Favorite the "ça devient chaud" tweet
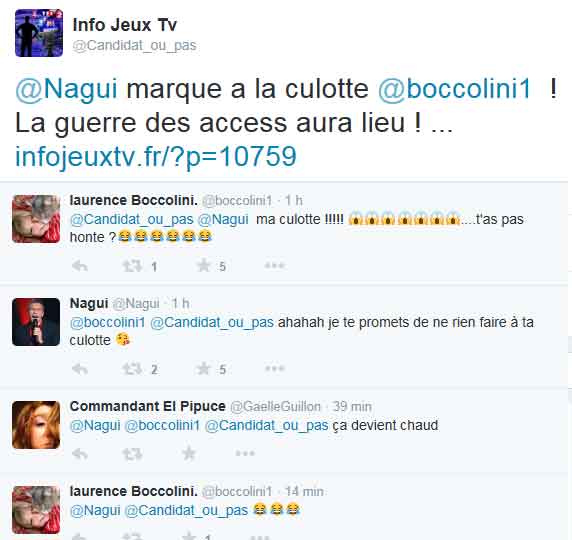Image resolution: width=572 pixels, height=540 pixels. point(189,454)
